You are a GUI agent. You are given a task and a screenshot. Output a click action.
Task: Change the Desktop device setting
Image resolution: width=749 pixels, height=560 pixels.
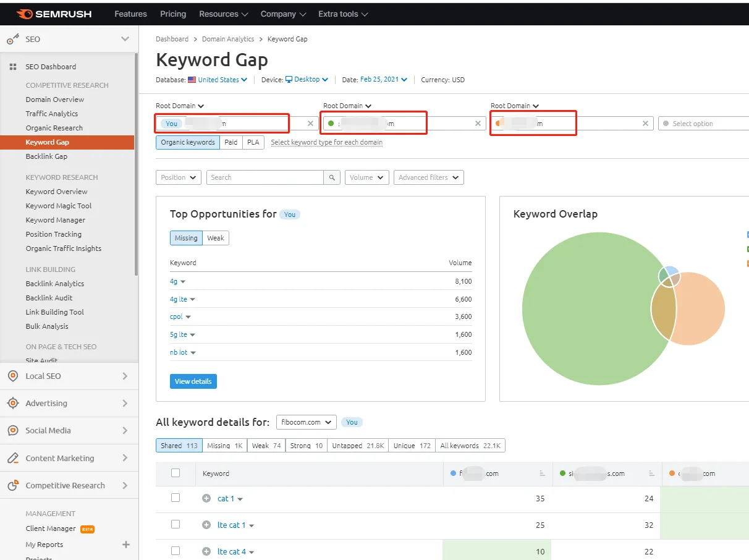click(x=307, y=80)
